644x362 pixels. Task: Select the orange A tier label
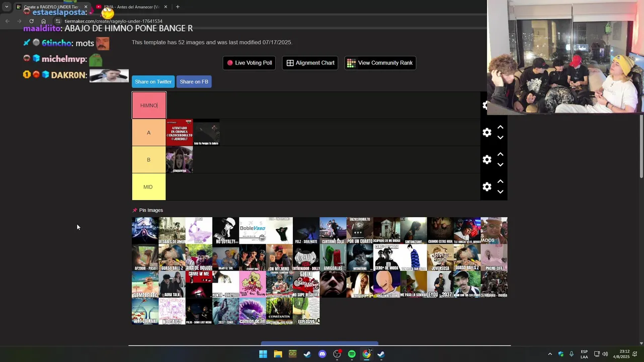[149, 133]
